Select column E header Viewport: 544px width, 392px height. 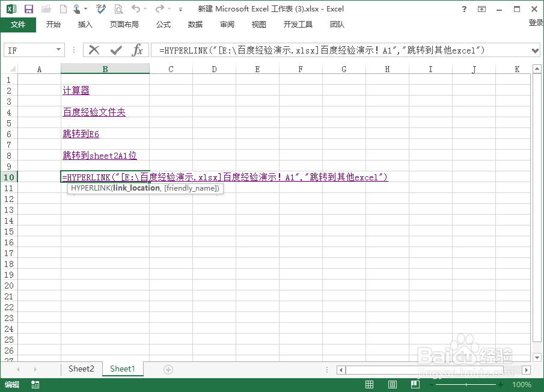[x=257, y=69]
